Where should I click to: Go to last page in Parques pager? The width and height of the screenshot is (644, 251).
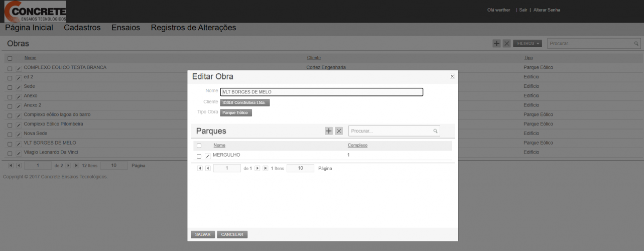(266, 168)
